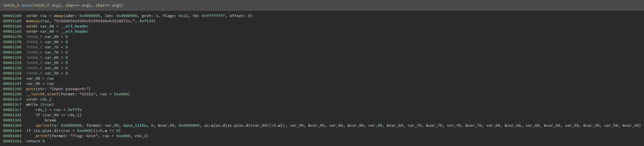Select address 000013e4 on the if line
The height and width of the screenshot is (146, 644).
pos(12,131)
